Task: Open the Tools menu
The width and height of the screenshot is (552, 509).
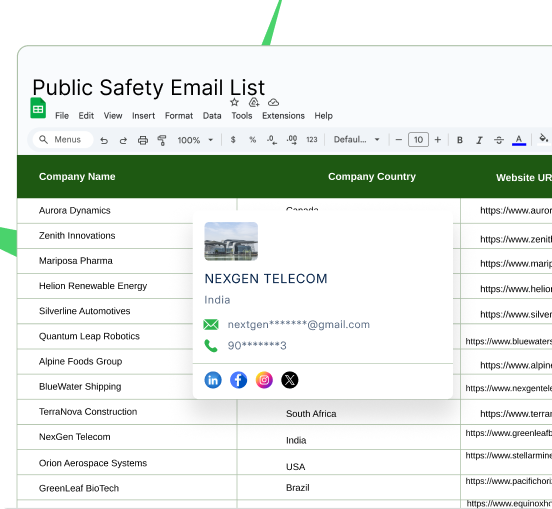Action: (x=242, y=116)
